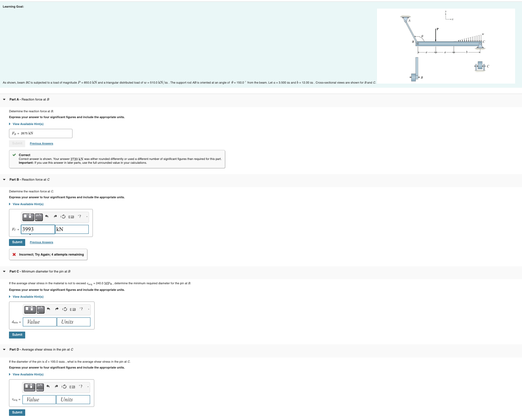This screenshot has height=420, width=522.
Task: Collapse the Part A section
Action: click(x=4, y=99)
